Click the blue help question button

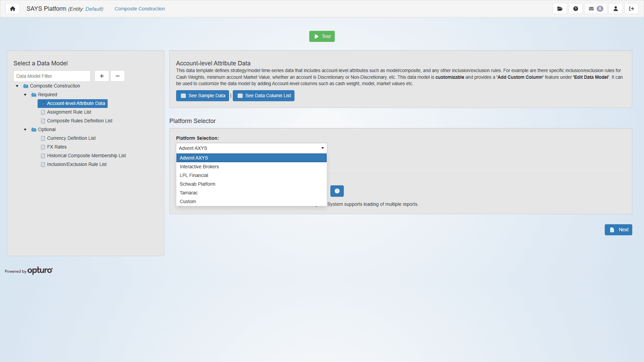pyautogui.click(x=337, y=191)
